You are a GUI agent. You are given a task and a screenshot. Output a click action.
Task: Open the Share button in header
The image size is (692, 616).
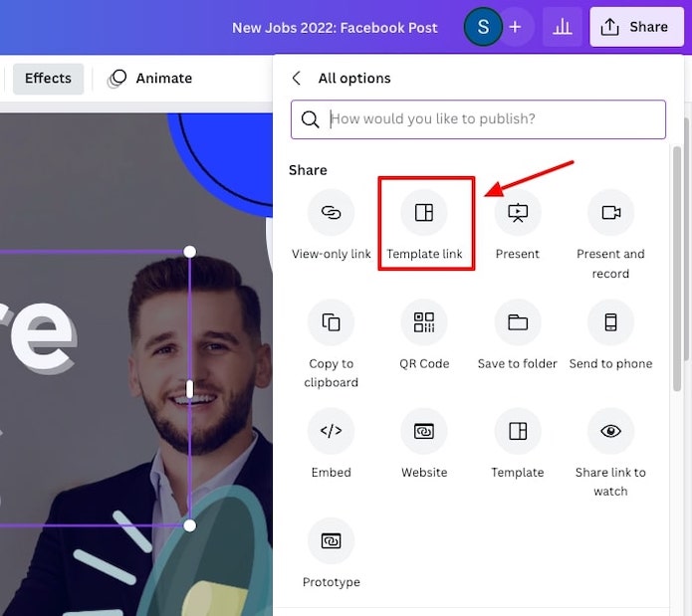pos(636,27)
